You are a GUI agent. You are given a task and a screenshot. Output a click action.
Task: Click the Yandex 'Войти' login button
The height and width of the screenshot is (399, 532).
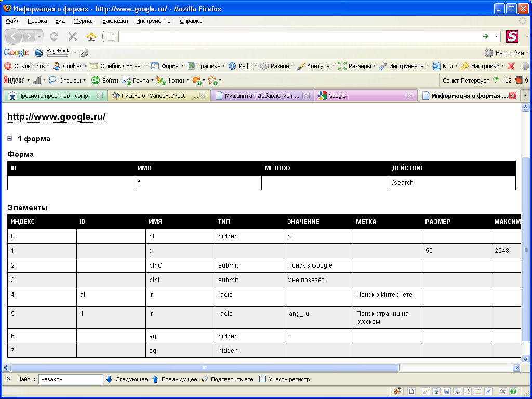[x=105, y=81]
